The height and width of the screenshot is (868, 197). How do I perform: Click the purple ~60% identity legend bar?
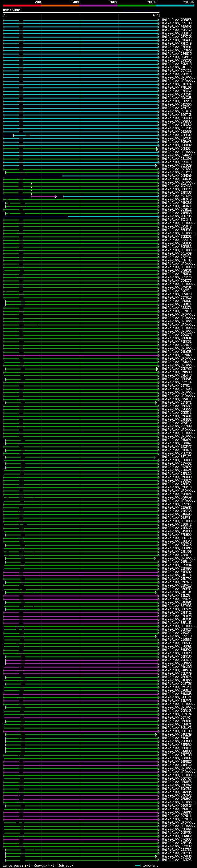point(99,6)
